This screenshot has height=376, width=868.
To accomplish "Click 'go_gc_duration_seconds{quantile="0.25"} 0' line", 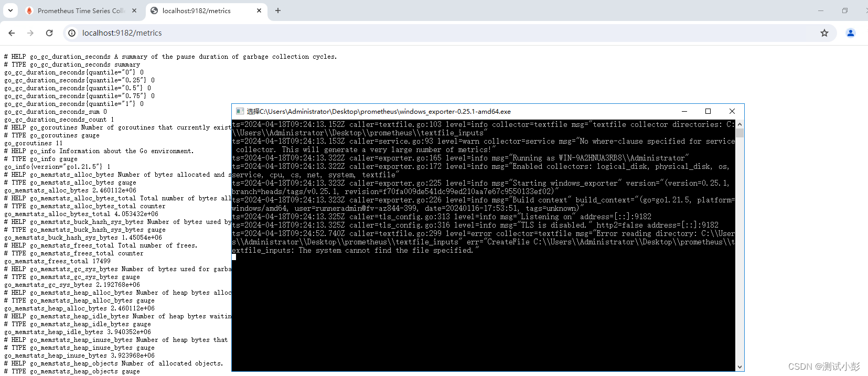I will [x=80, y=80].
